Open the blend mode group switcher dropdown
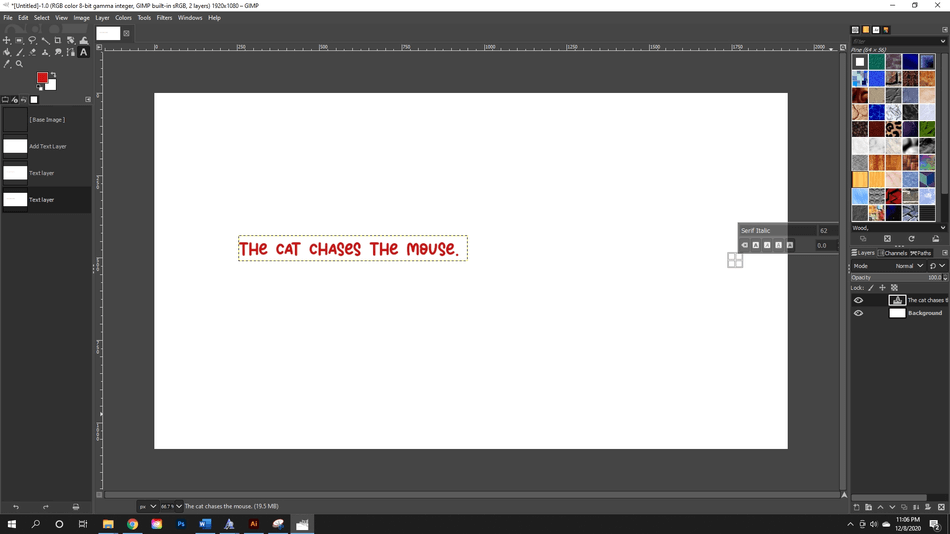The width and height of the screenshot is (950, 534). pyautogui.click(x=937, y=266)
